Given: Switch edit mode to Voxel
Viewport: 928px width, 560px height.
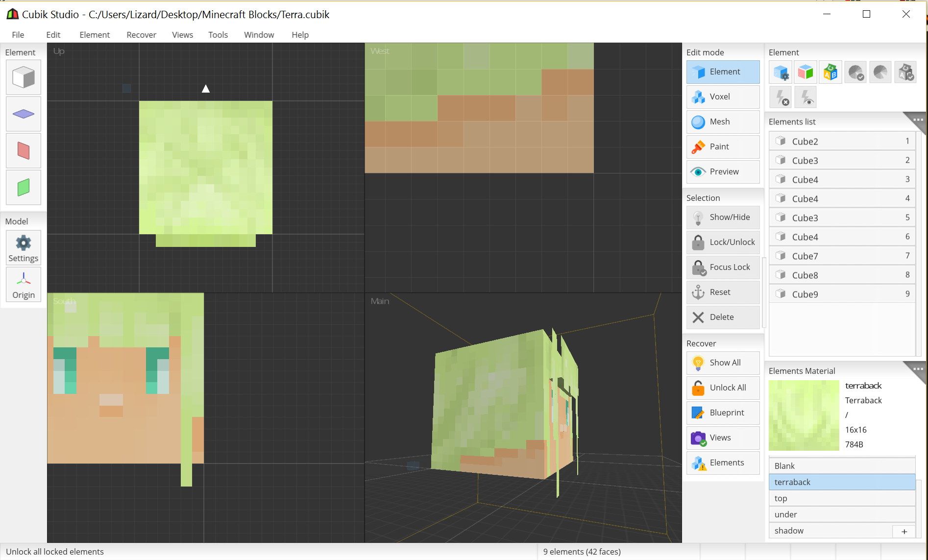Looking at the screenshot, I should coord(723,97).
